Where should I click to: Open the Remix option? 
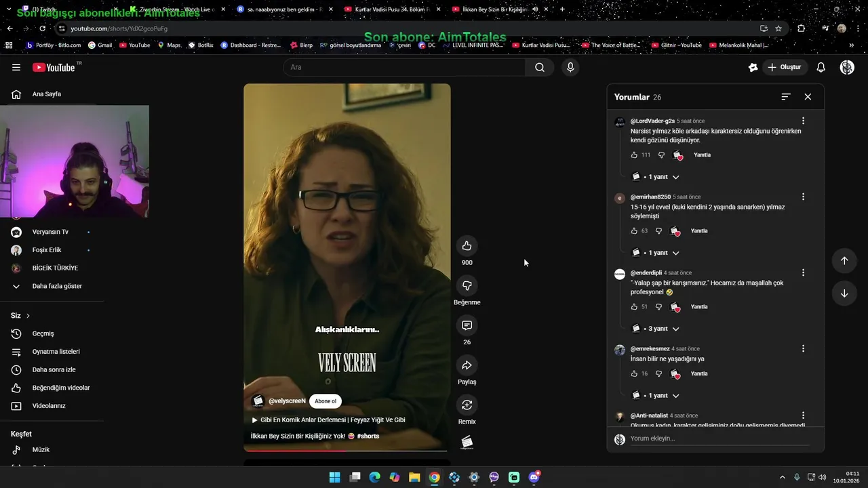[467, 405]
